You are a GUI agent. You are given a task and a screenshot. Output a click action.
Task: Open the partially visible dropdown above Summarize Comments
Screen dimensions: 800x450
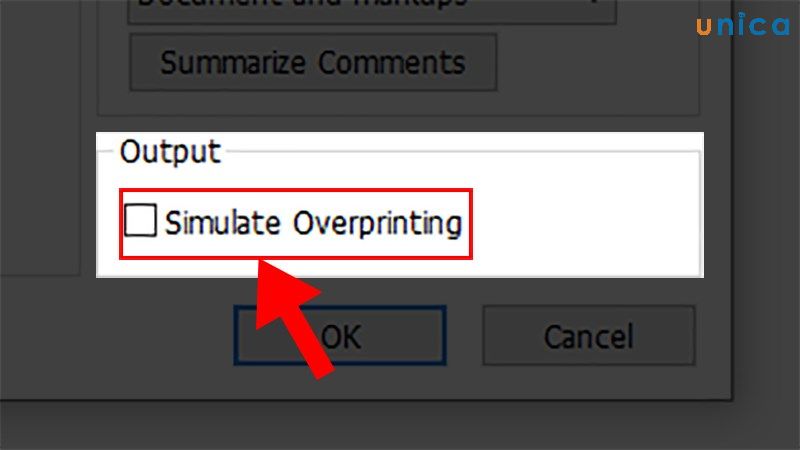372,10
